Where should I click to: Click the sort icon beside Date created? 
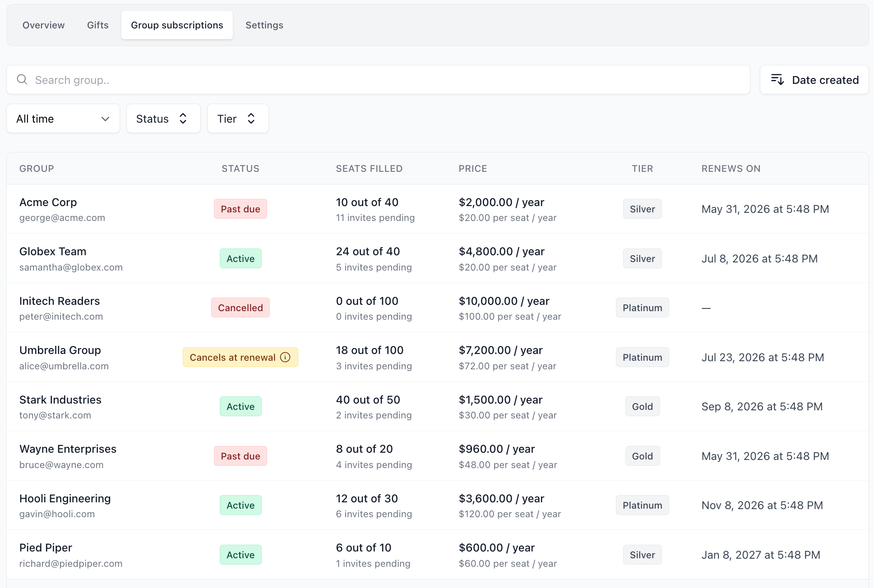[x=777, y=80]
